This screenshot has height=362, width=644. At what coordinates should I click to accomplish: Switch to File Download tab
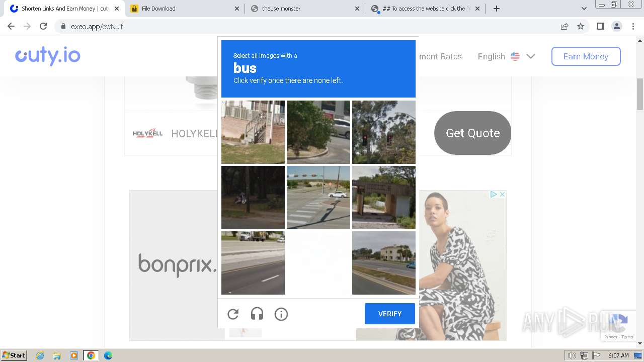tap(185, 9)
